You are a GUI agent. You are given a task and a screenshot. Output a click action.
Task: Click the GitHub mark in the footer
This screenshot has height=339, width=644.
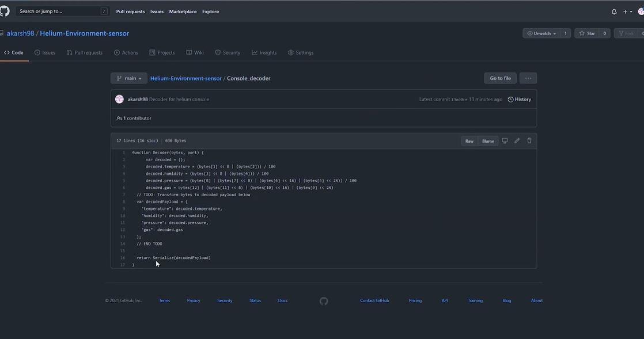[x=324, y=301]
